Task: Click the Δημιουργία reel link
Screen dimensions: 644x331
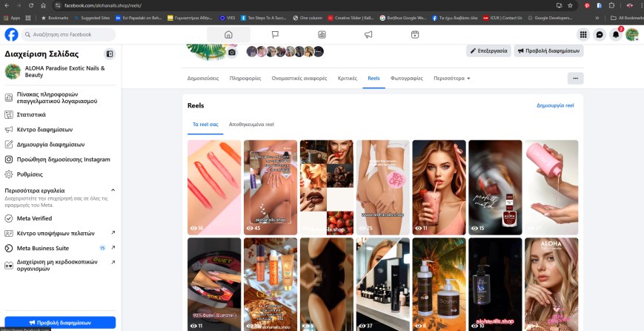Action: 555,106
